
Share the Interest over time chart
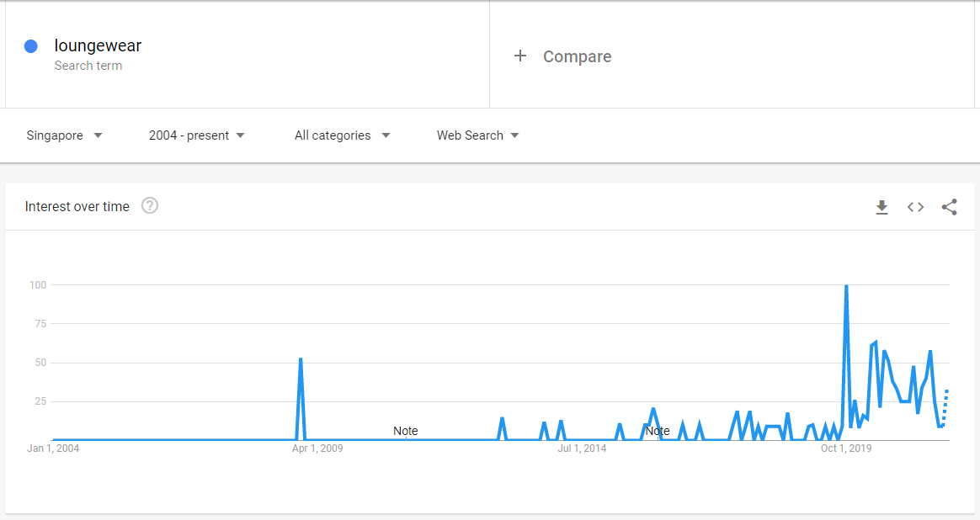pyautogui.click(x=950, y=207)
